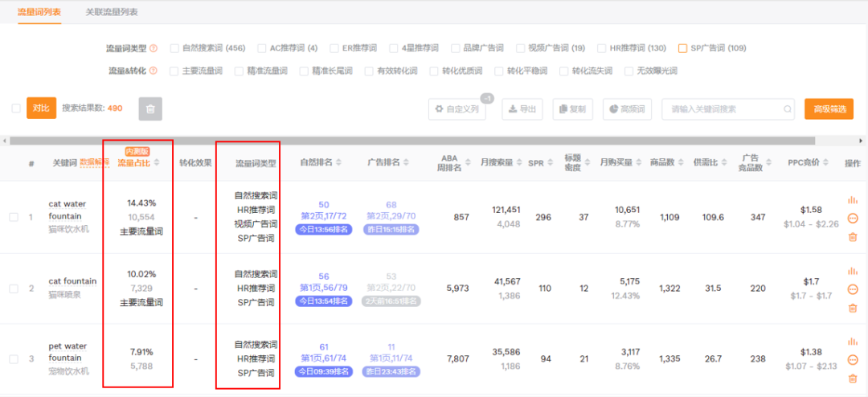
Task: Click the magnifier icon in keyword search box
Action: point(788,109)
